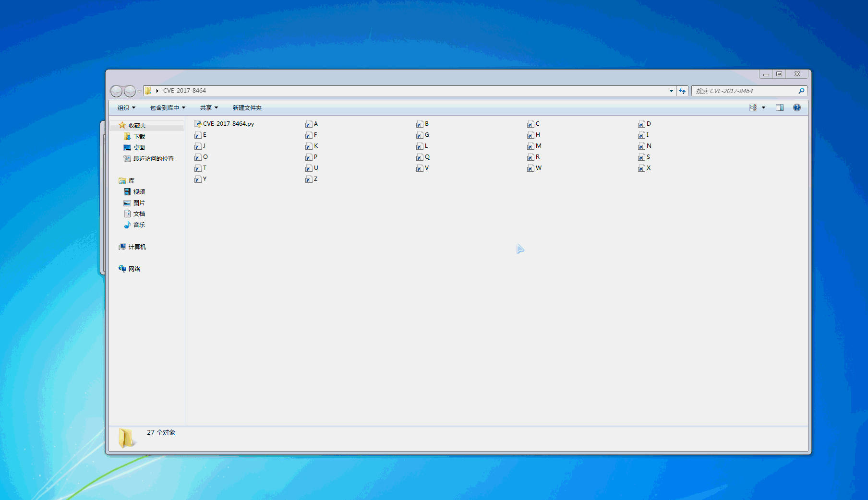Screen dimensions: 868x500
Task: Click the 新建文件夹 button
Action: [247, 107]
